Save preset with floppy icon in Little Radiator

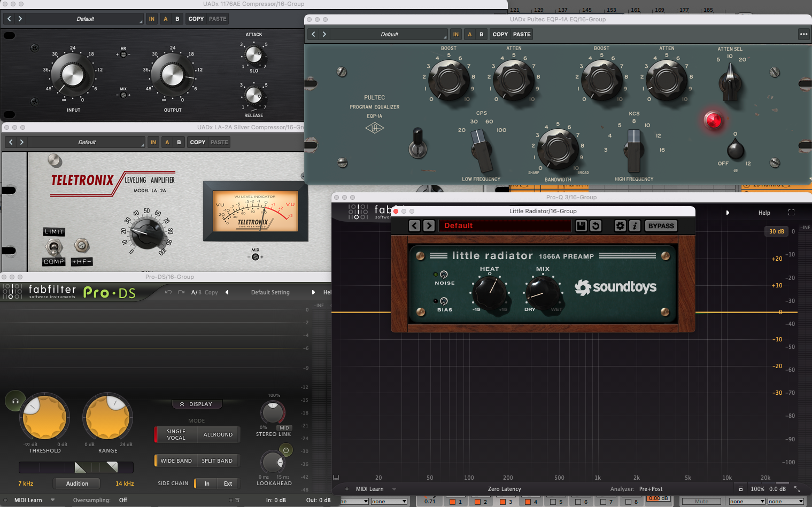coord(581,226)
